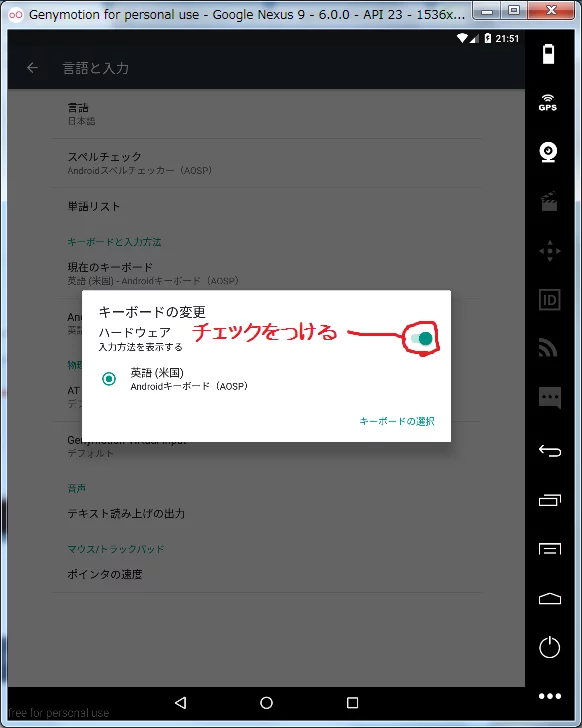The height and width of the screenshot is (728, 582).
Task: Open the 単語リスト setting
Action: tap(266, 206)
